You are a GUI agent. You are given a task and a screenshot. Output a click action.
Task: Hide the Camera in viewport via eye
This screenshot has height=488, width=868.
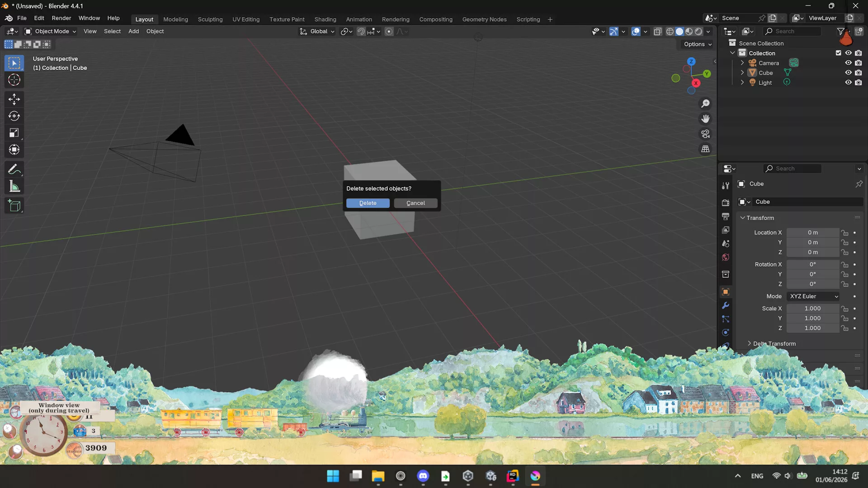[x=849, y=63]
